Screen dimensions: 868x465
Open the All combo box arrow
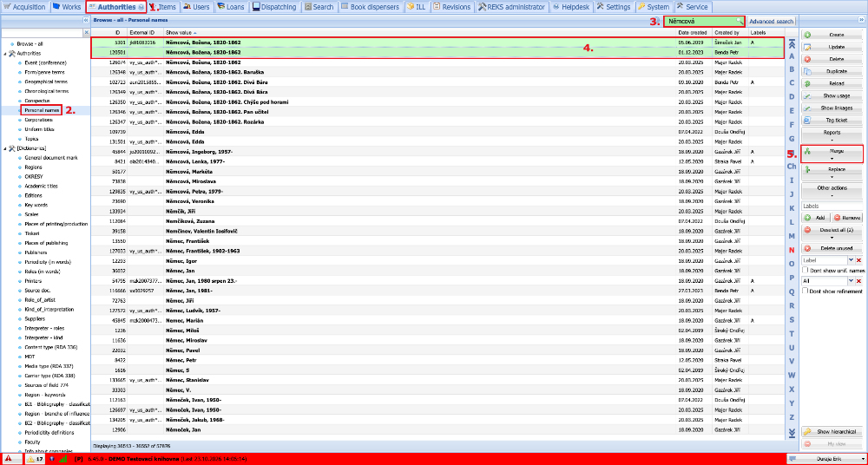click(x=851, y=281)
